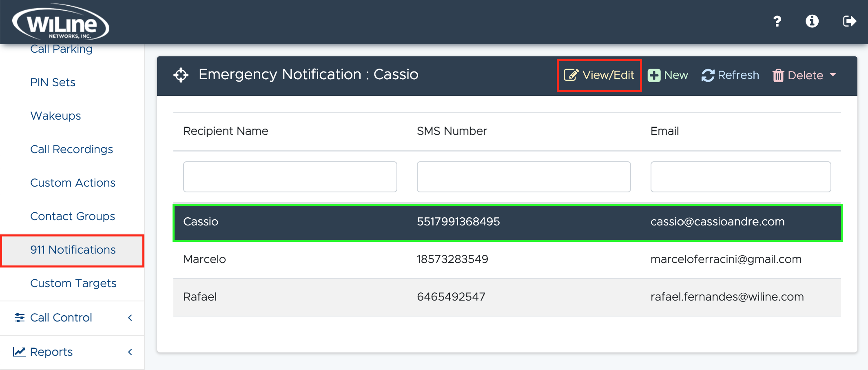Click the Email filter input
868x370 pixels.
pyautogui.click(x=740, y=177)
